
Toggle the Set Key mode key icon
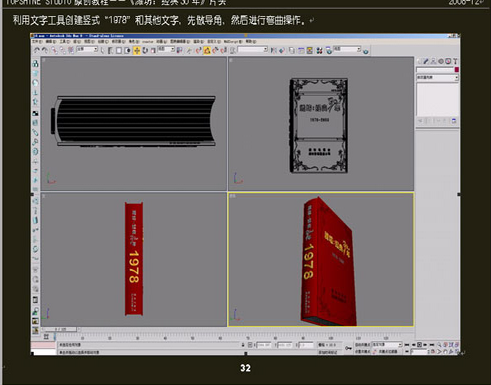pos(348,348)
